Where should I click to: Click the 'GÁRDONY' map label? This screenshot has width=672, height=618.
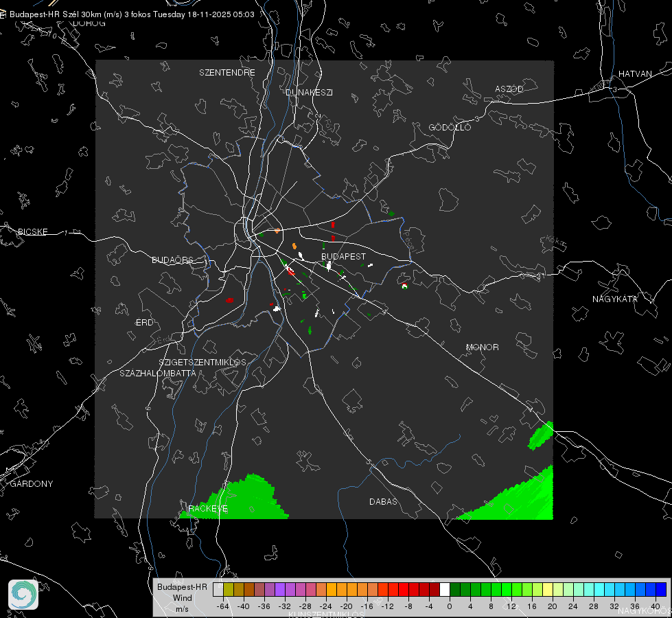[x=32, y=484]
